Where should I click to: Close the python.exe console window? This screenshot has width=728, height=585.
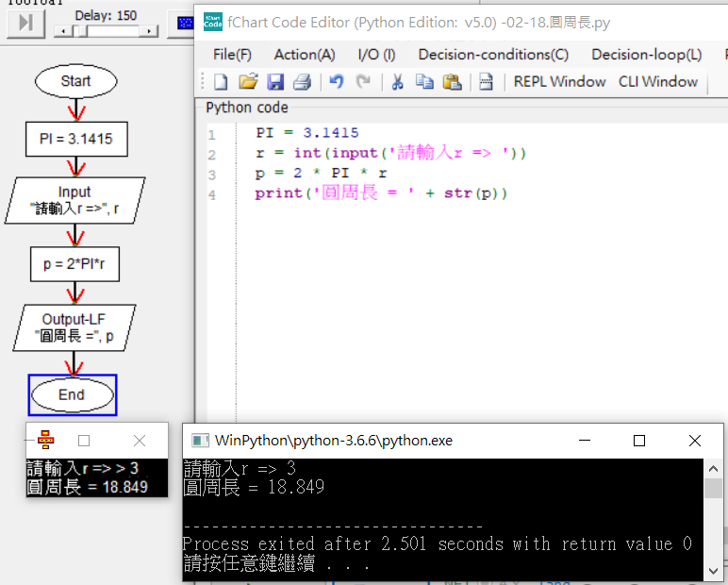click(x=695, y=441)
